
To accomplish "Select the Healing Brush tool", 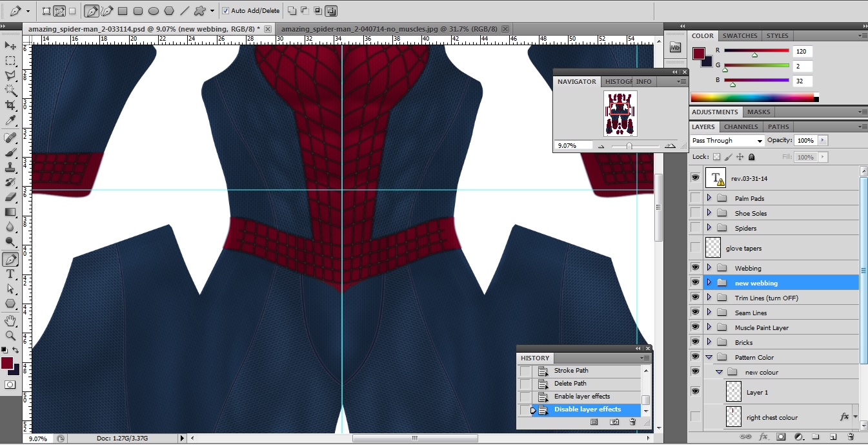I will point(10,138).
